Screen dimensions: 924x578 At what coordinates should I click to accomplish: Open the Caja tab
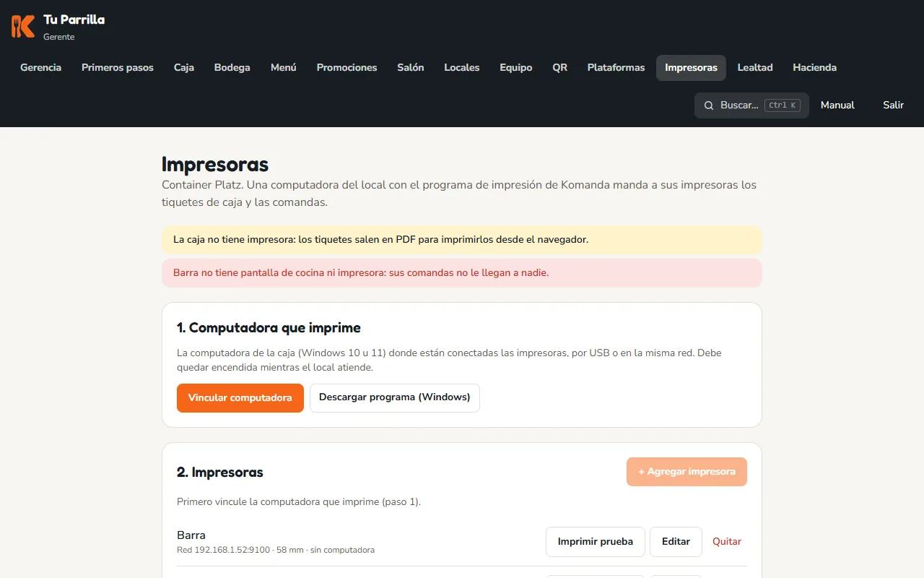(184, 68)
